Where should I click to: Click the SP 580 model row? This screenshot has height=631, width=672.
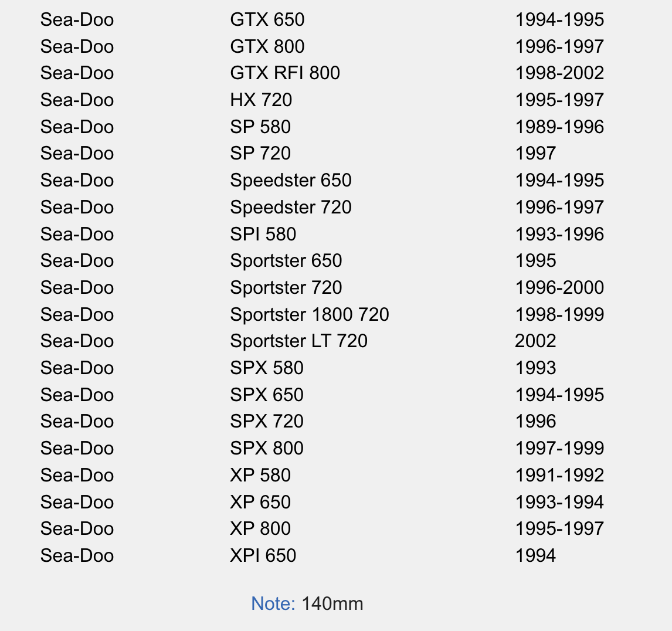[260, 127]
